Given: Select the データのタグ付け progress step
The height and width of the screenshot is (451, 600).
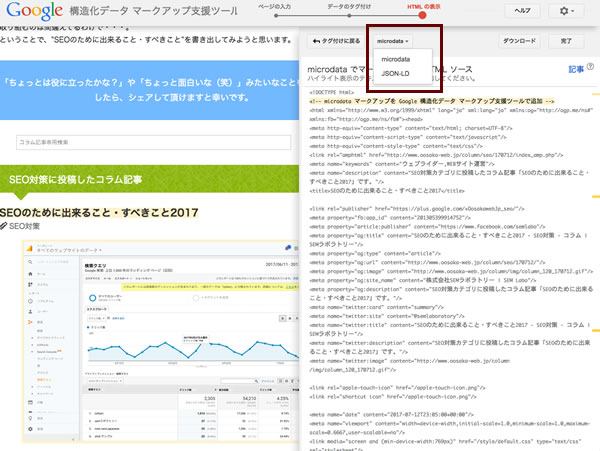Looking at the screenshot, I should pyautogui.click(x=349, y=10).
